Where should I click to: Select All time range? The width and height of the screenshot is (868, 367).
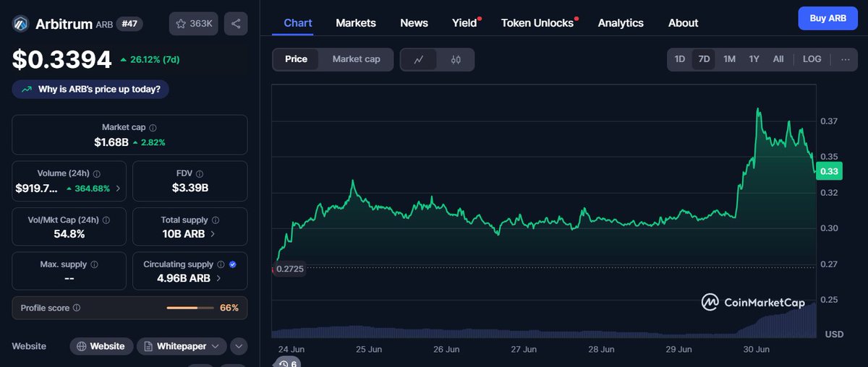pyautogui.click(x=778, y=59)
